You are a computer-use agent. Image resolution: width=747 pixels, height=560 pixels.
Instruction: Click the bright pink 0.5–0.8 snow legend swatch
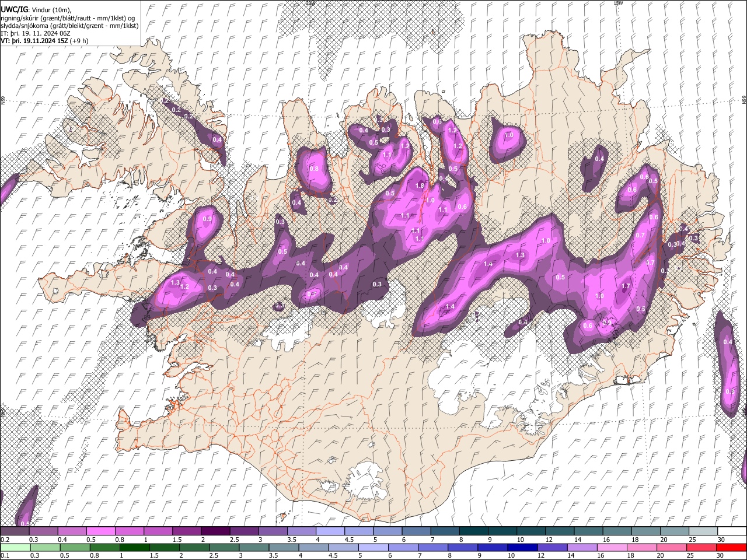(100, 531)
